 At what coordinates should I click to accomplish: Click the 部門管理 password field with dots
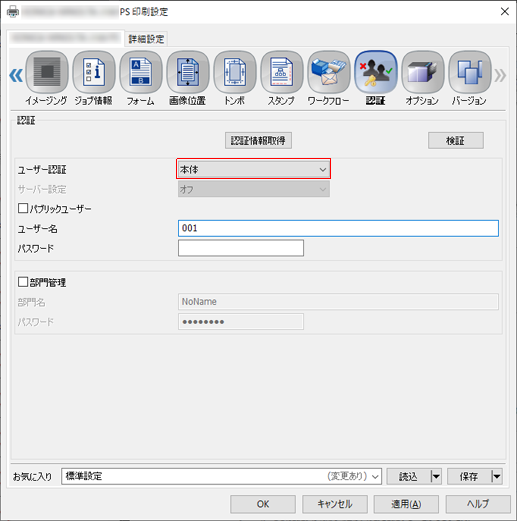coord(241,322)
